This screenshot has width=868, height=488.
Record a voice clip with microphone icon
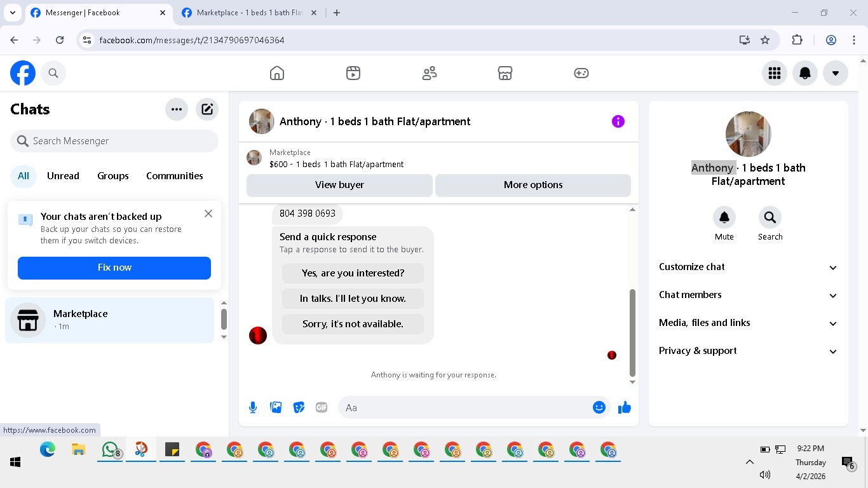253,408
